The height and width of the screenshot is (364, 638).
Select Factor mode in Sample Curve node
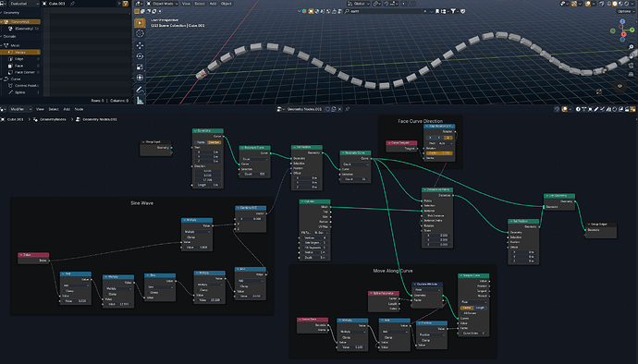467,308
